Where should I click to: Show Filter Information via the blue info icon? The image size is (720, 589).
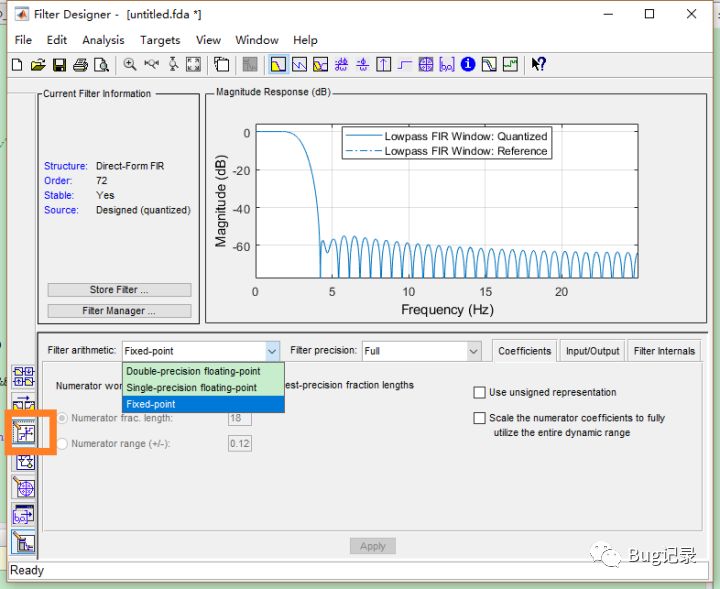click(x=468, y=65)
